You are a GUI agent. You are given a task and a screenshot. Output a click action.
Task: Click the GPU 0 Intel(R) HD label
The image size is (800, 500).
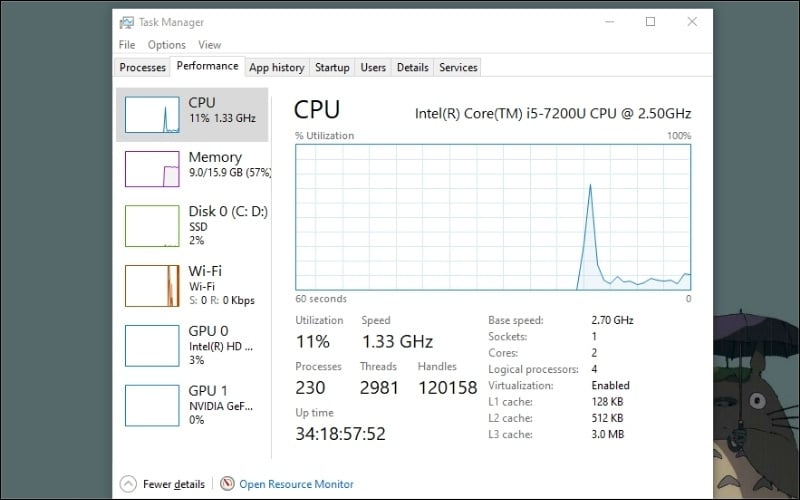[221, 345]
